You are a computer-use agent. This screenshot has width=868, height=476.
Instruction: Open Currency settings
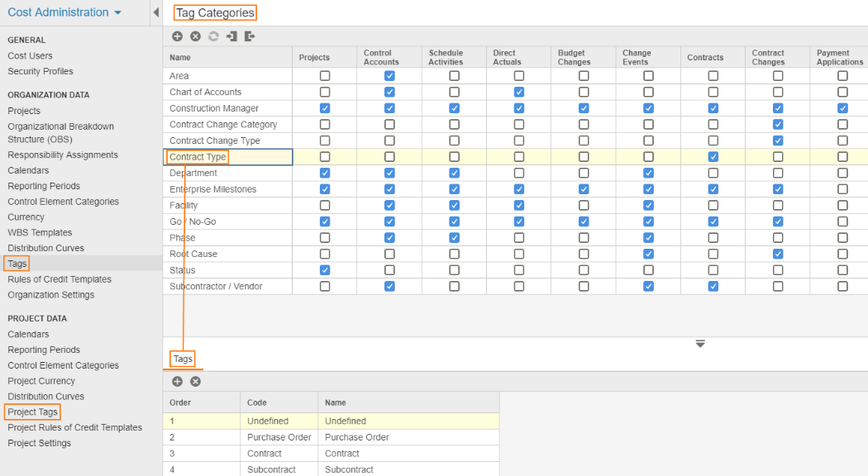click(x=26, y=217)
